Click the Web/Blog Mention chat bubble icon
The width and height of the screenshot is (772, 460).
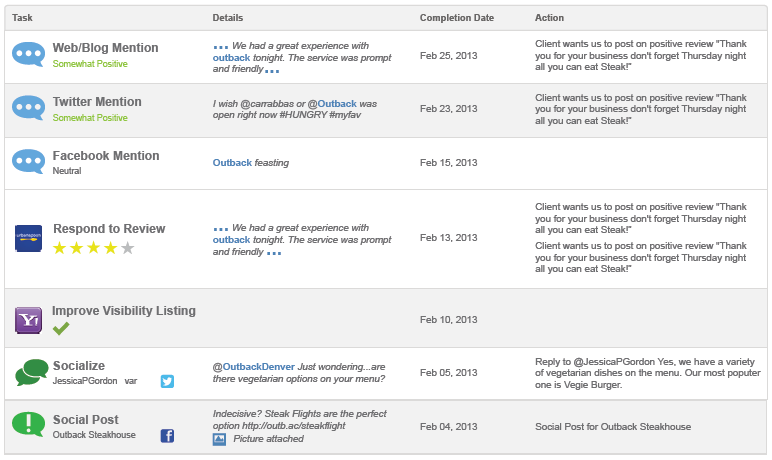29,55
